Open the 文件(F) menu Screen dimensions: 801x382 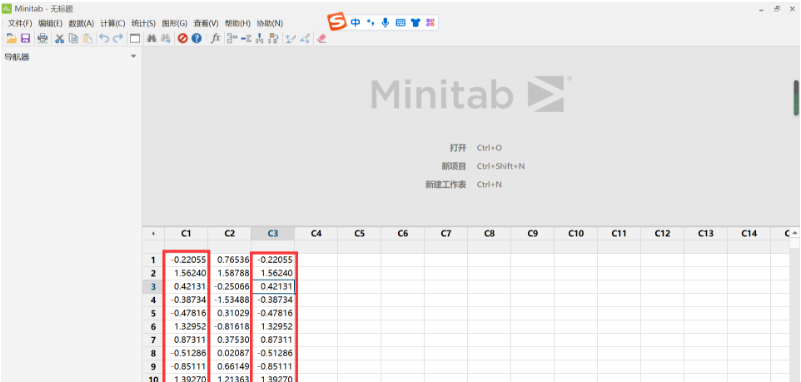pos(19,23)
